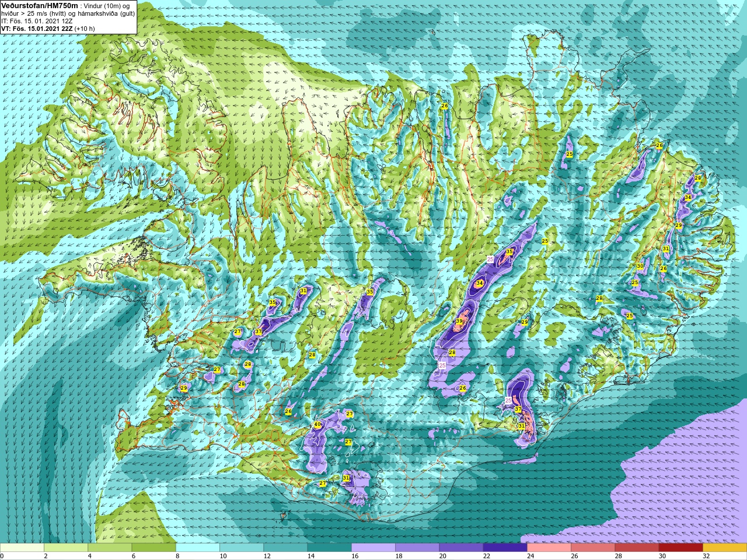The image size is (747, 560).
Task: Choose the 22–24 m/s deep indigo legend swatch
Action: [x=505, y=548]
